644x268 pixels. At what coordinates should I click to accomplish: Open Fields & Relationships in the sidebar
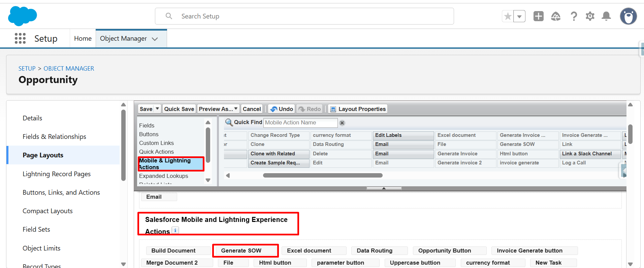(54, 137)
